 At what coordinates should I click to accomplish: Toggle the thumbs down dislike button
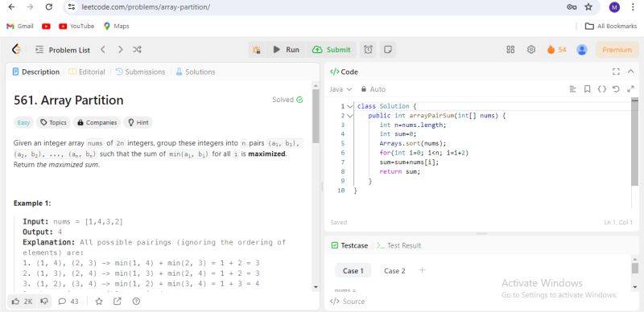[44, 302]
